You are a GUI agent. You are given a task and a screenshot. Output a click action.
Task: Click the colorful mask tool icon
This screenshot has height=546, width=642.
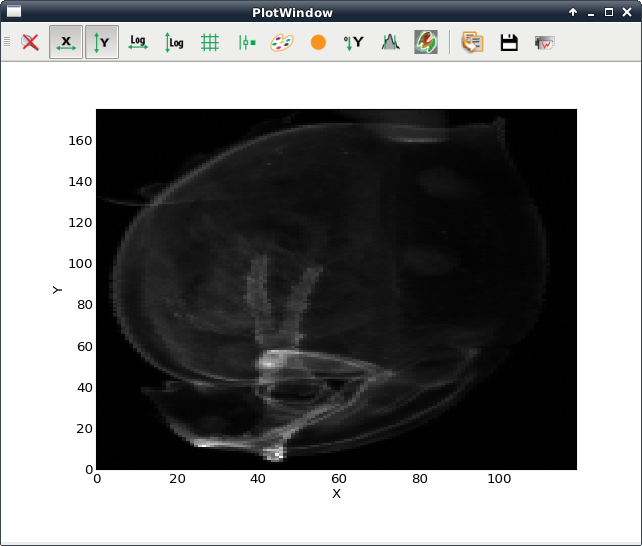[x=426, y=42]
